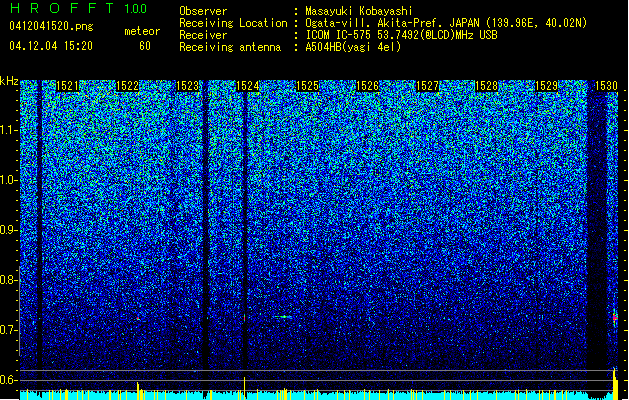This screenshot has width=629, height=400.
Task: Click the meteor count value 60
Action: tap(145, 46)
